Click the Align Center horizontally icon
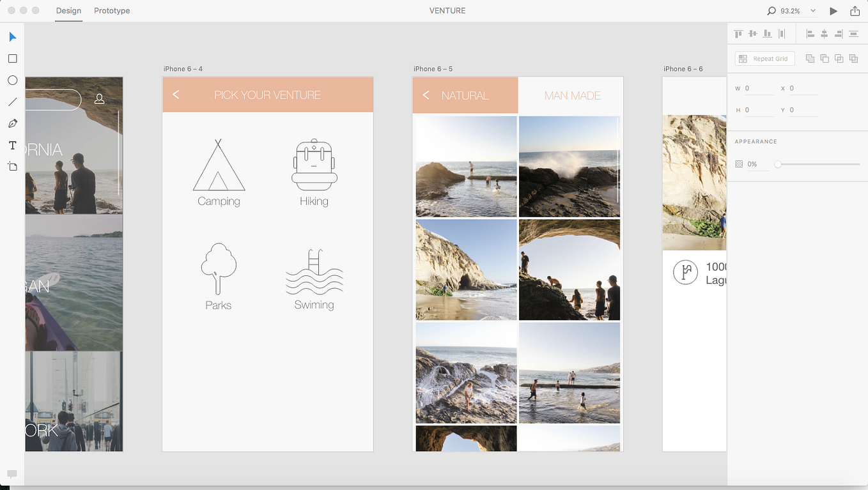The height and width of the screenshot is (490, 868). click(x=825, y=34)
